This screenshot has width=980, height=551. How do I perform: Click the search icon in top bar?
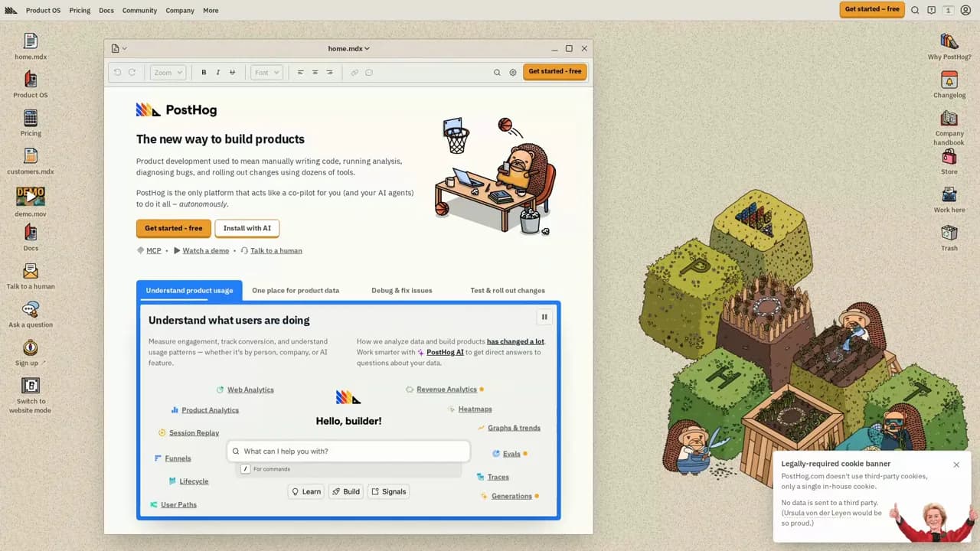pyautogui.click(x=915, y=10)
